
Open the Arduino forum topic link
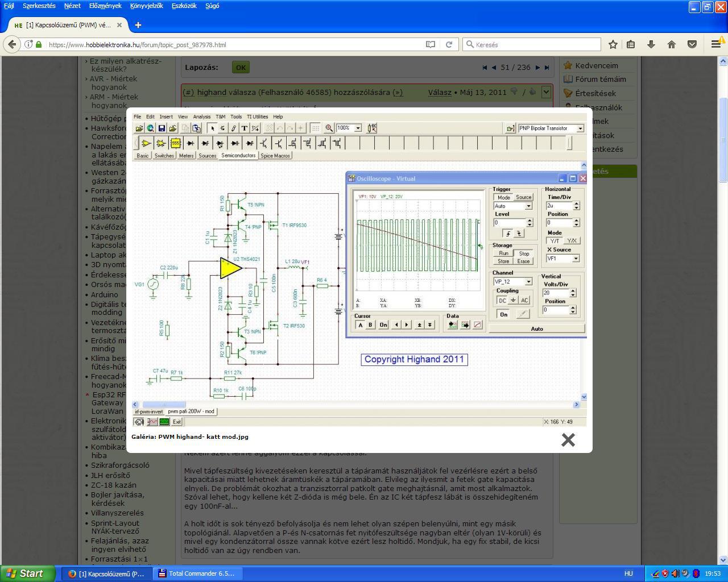105,294
